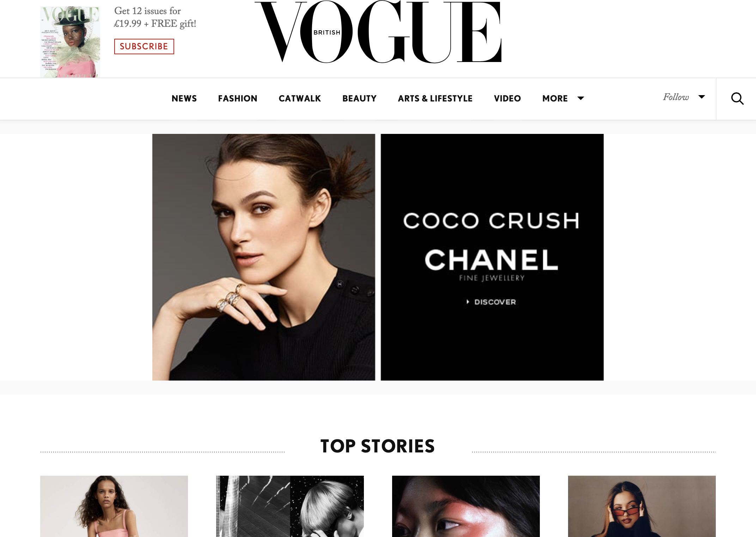Open story with woman in pink top
Image resolution: width=756 pixels, height=537 pixels.
tap(114, 506)
